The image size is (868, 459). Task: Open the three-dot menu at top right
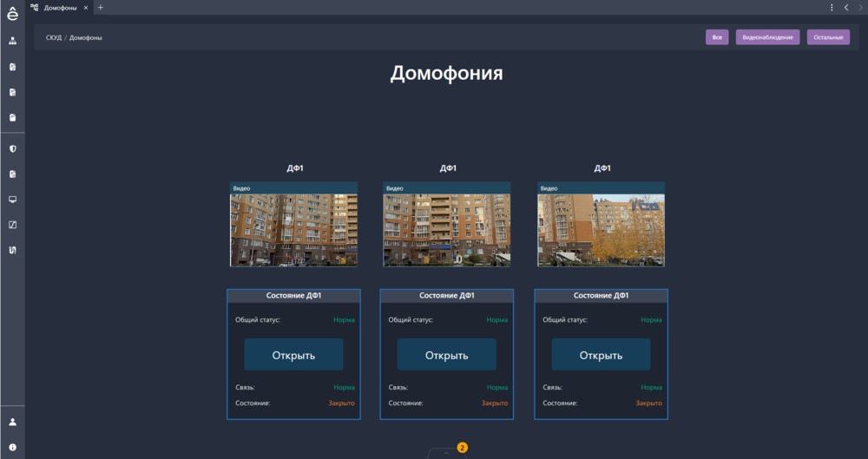coord(832,8)
